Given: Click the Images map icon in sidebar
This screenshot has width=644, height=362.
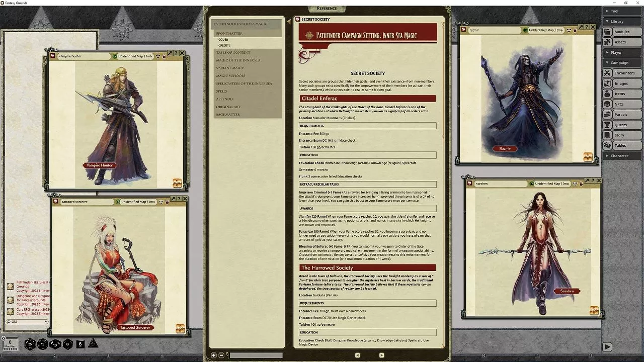Looking at the screenshot, I should pos(607,83).
